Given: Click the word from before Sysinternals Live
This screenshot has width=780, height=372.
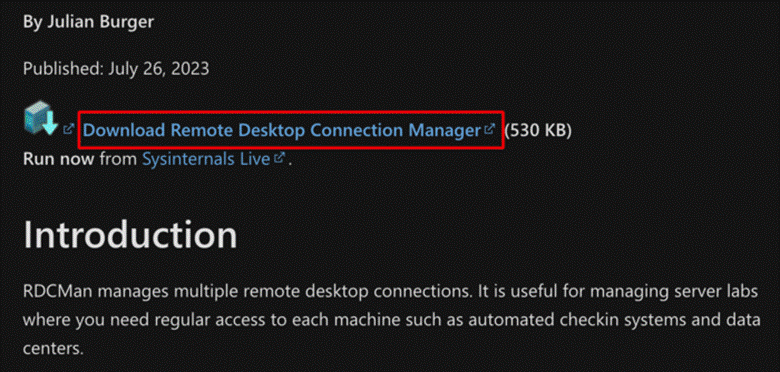Looking at the screenshot, I should [x=118, y=159].
